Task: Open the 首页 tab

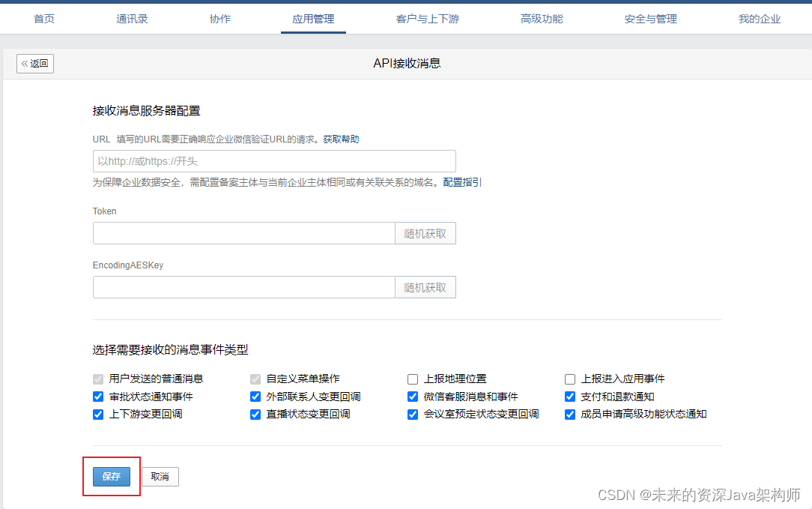Action: point(44,19)
